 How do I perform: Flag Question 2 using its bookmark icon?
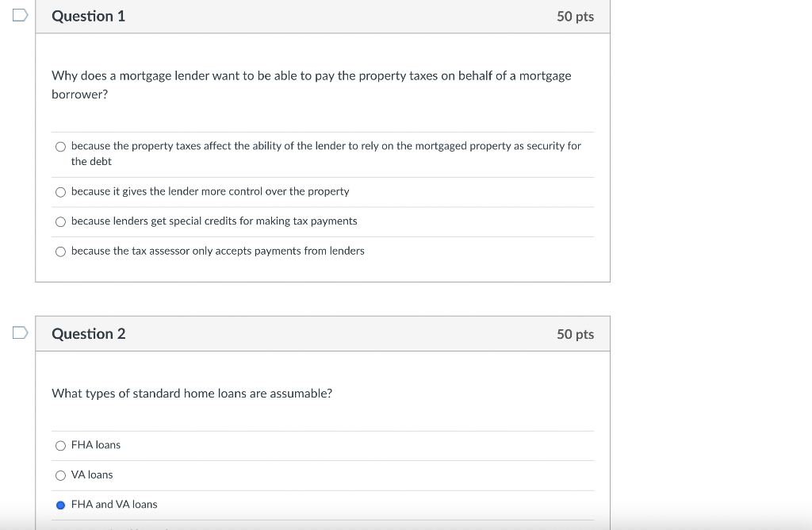pos(19,332)
